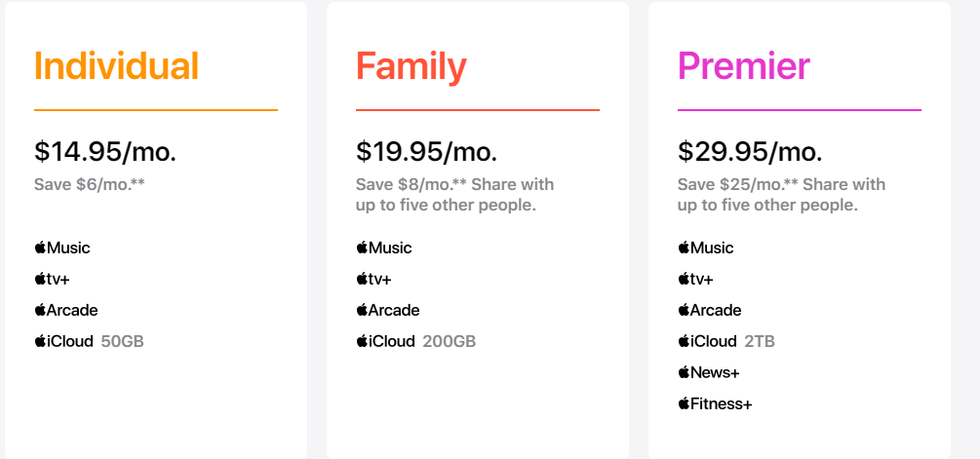The width and height of the screenshot is (980, 459).
Task: Click the Apple Fitness+ icon in Premier plan
Action: (x=715, y=403)
